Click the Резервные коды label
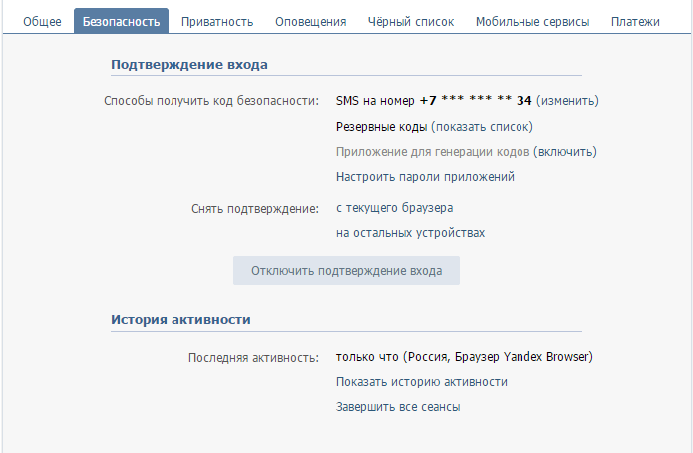Viewport: 693px width, 453px height. pos(381,127)
